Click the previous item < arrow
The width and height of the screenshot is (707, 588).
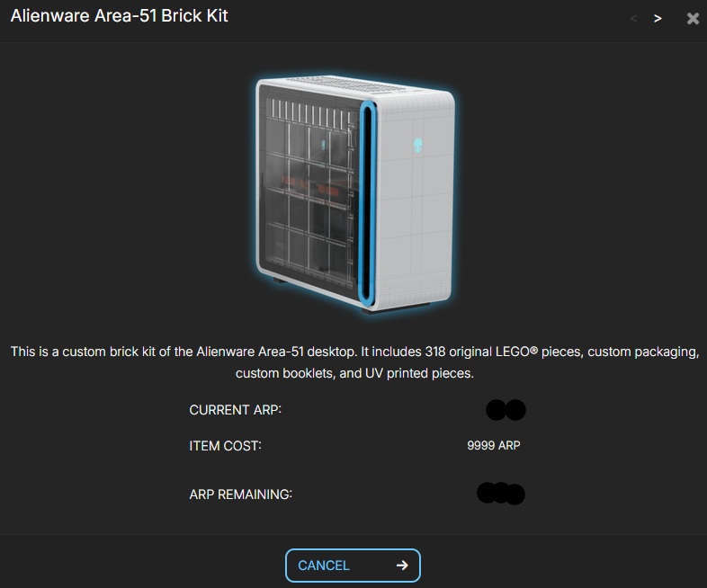click(633, 19)
